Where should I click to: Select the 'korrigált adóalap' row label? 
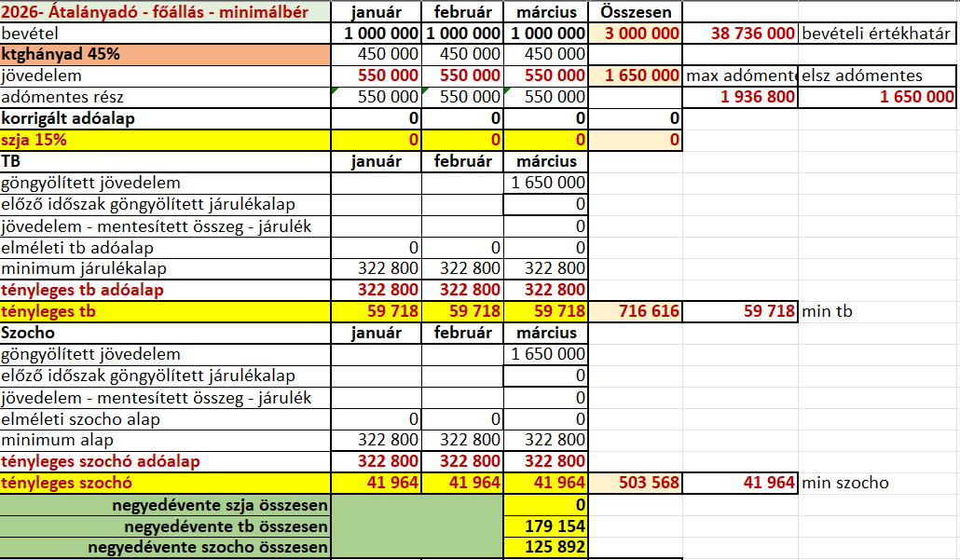pos(165,118)
